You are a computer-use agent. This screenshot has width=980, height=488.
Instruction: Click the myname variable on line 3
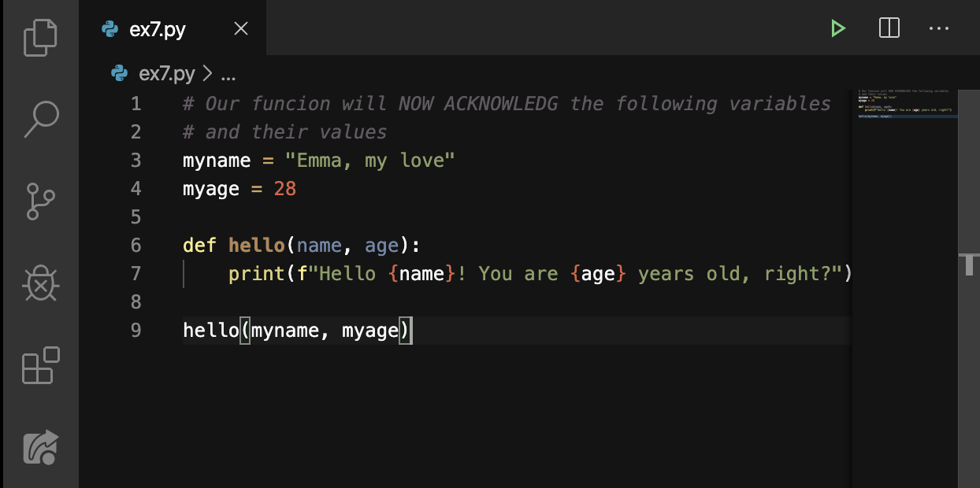click(x=216, y=160)
